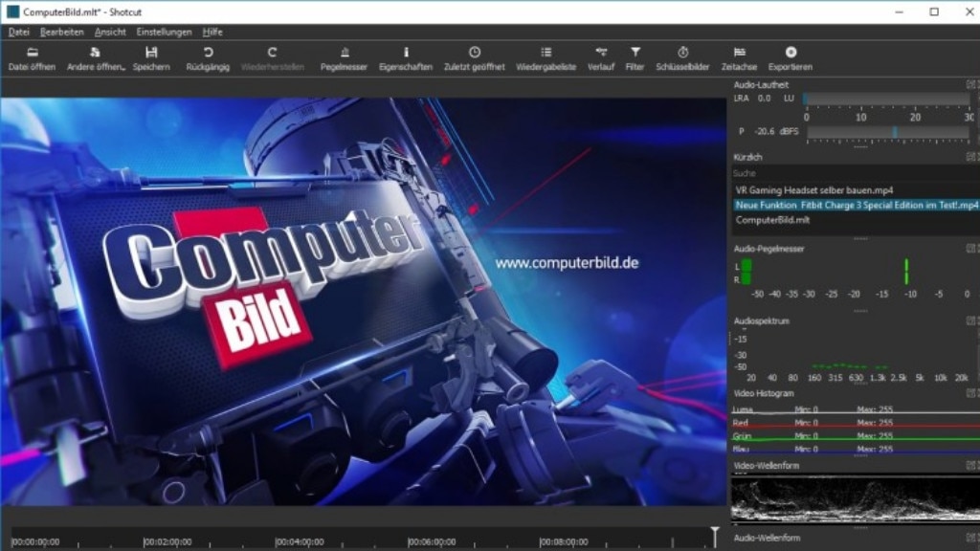
Task: Click the video preview image
Action: click(363, 301)
